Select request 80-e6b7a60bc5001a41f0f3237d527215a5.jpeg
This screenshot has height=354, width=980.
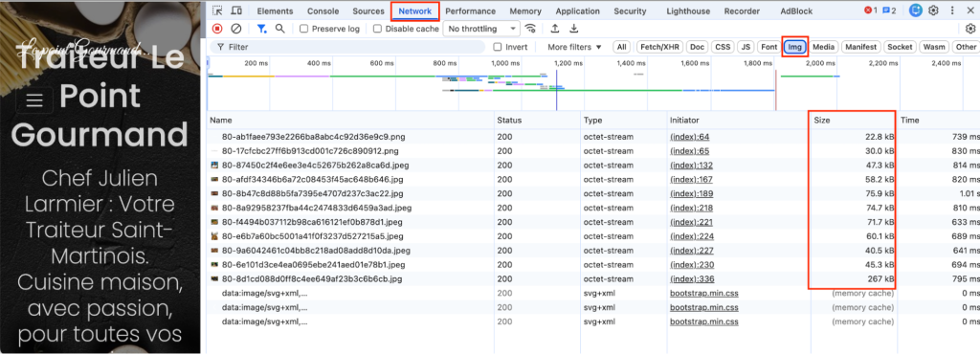pos(313,236)
